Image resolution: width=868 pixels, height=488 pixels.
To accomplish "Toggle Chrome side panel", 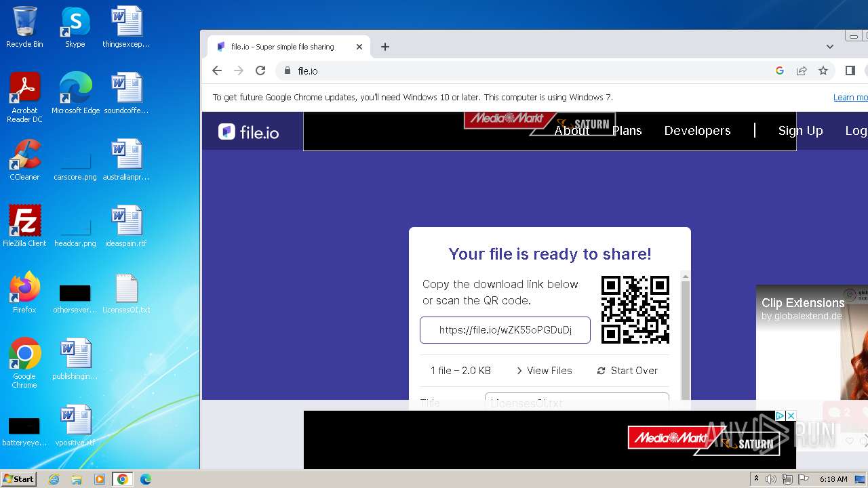I will coord(850,70).
